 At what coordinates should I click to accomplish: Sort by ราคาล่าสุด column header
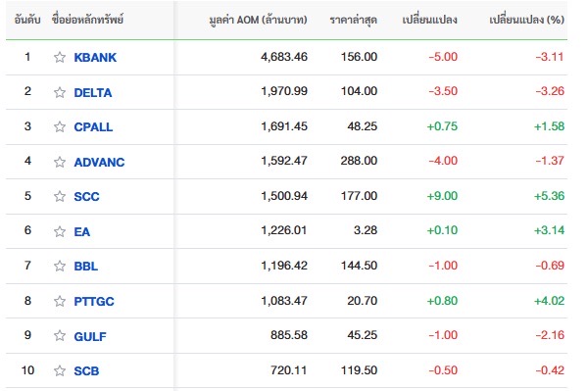(353, 20)
